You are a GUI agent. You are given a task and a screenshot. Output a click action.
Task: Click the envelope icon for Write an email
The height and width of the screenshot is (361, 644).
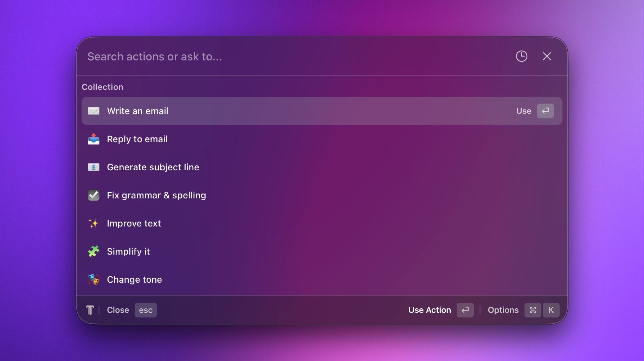click(94, 111)
